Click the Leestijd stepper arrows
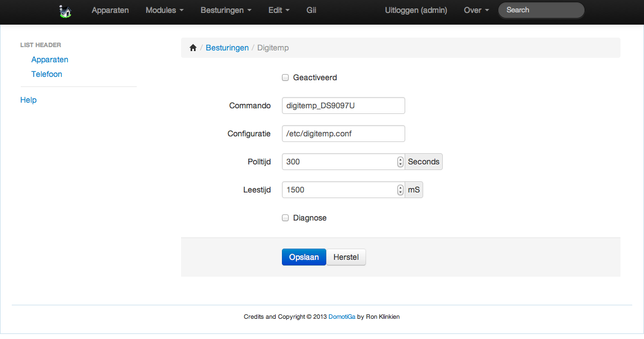This screenshot has width=644, height=339. tap(400, 190)
